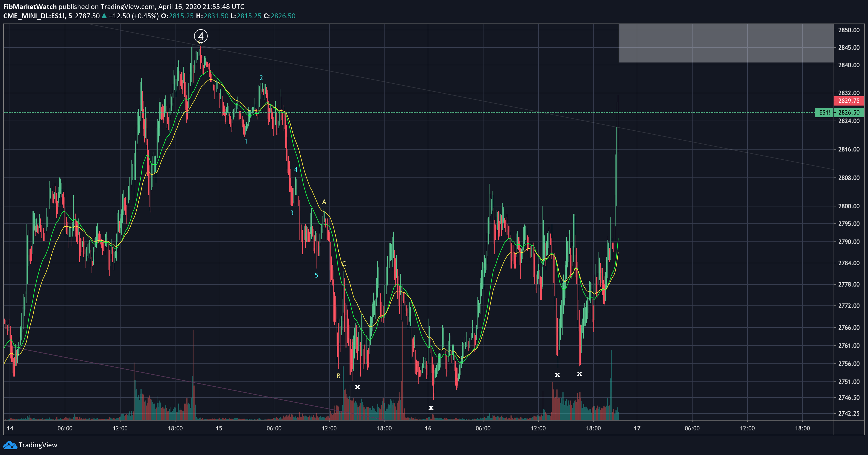Click the H:2831.50 high value
The image size is (868, 455).
[x=212, y=16]
